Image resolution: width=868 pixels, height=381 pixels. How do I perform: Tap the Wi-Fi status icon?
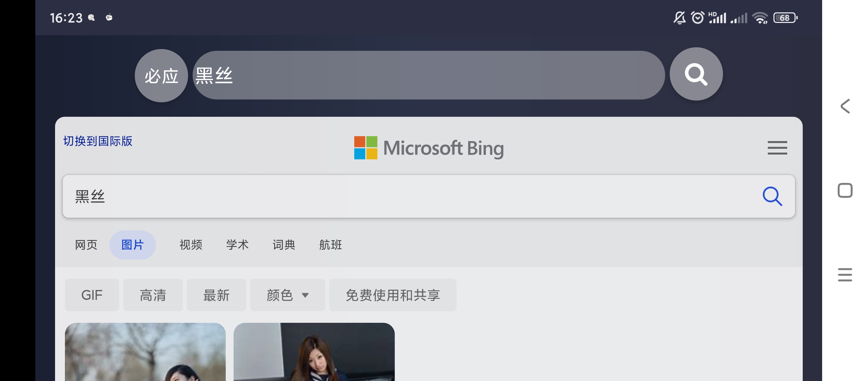[x=760, y=18]
